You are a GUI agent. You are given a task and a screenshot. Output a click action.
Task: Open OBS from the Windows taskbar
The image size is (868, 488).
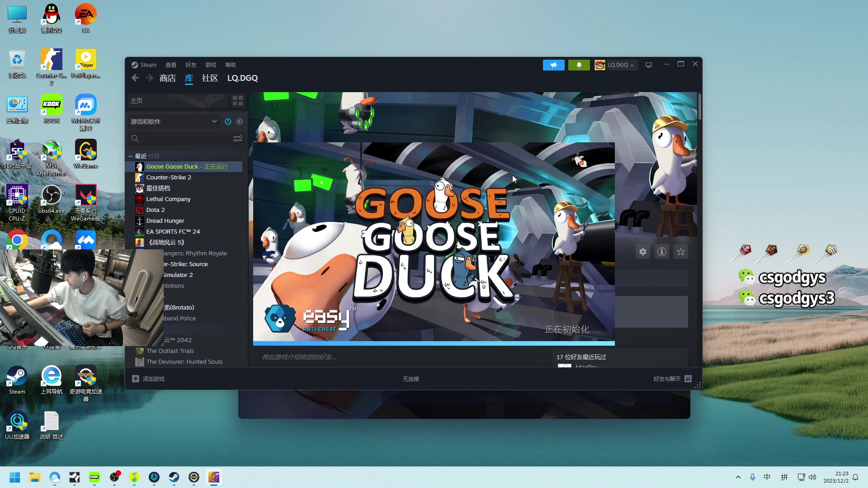pos(114,477)
